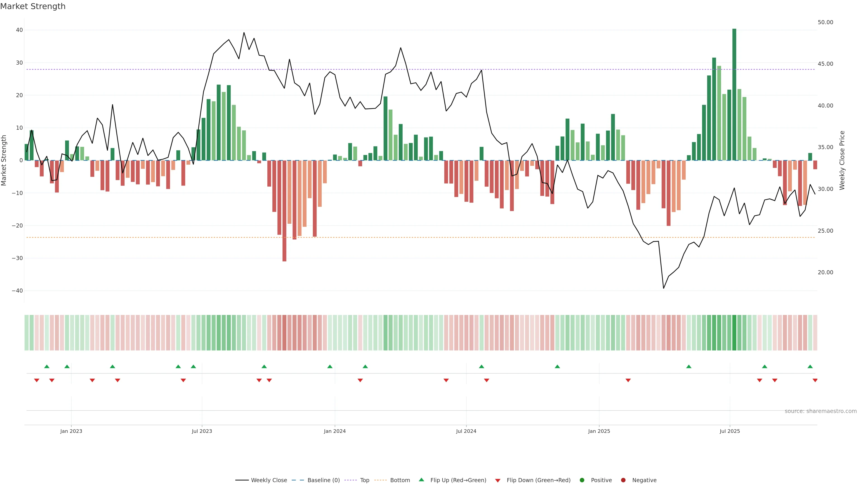Screen dimensions: 868x488
Task: Click the Positive green circle legend icon
Action: click(x=582, y=480)
